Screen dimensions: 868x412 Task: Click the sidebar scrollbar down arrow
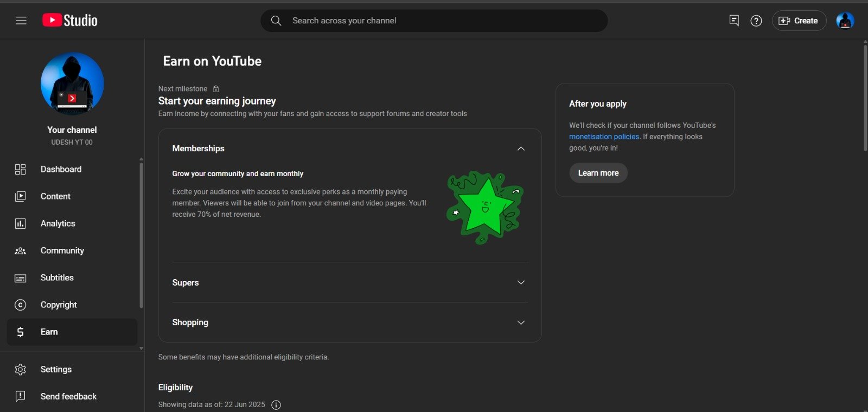141,348
